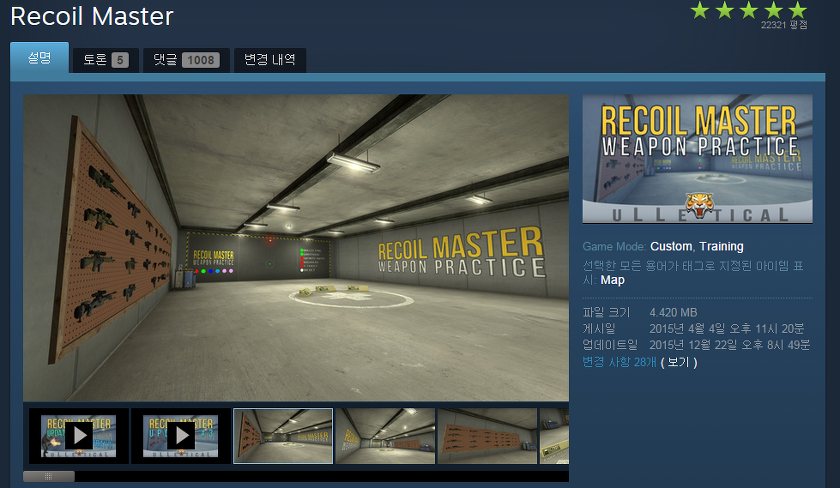840x488 pixels.
Task: Click the Map tag link
Action: tap(612, 280)
